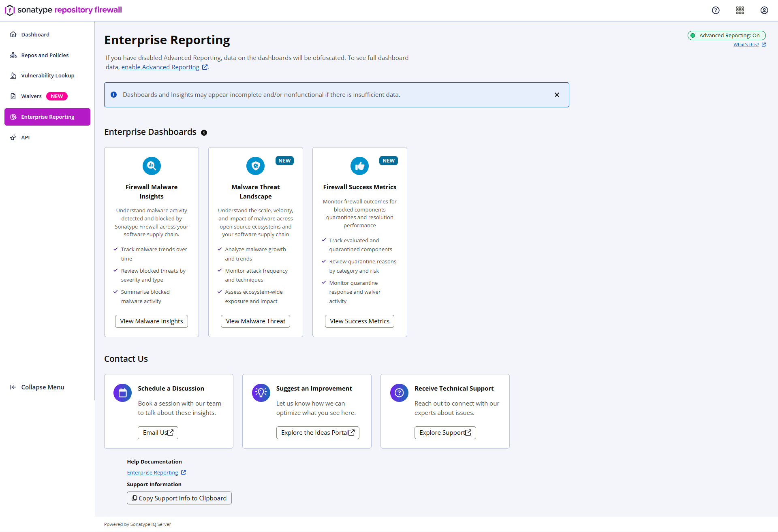Click View Malware Insights button
Screen dimensions: 778x532
152,321
